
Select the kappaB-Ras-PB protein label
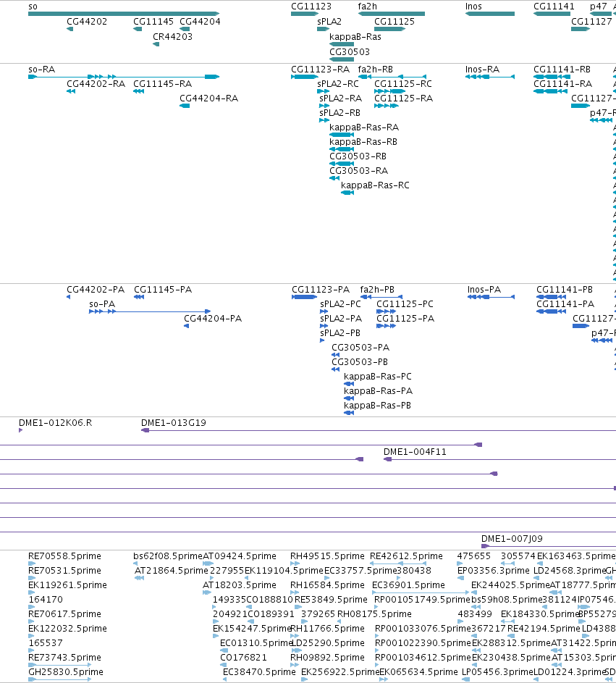[377, 405]
